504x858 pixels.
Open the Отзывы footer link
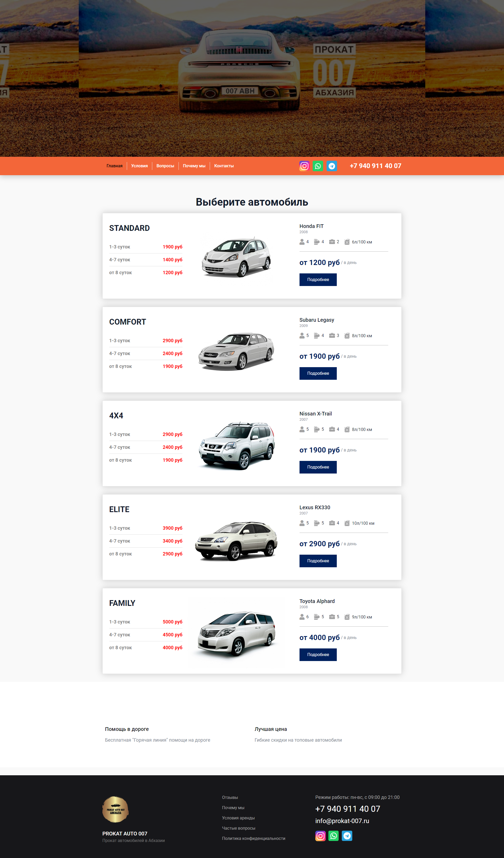(230, 797)
